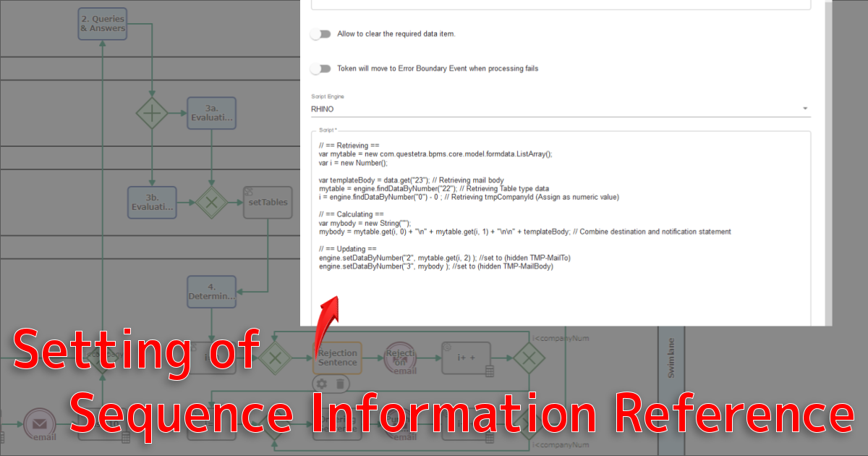The image size is (868, 456).
Task: Click the input field above the toggles
Action: click(561, 4)
